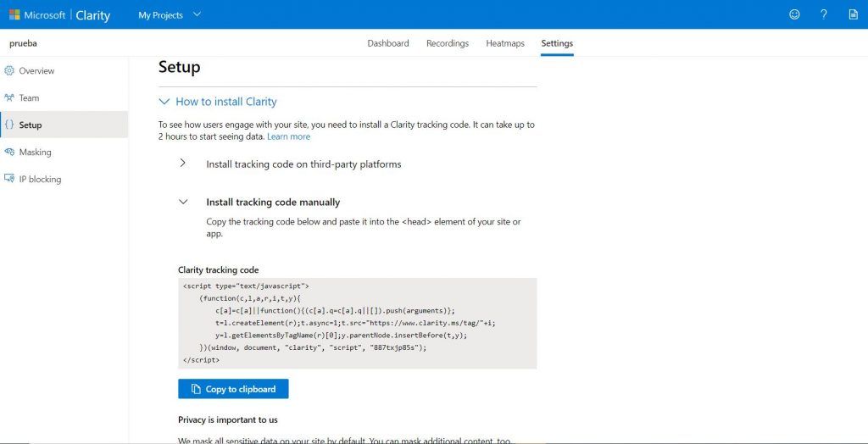
Task: Follow the Learn more link
Action: point(288,136)
